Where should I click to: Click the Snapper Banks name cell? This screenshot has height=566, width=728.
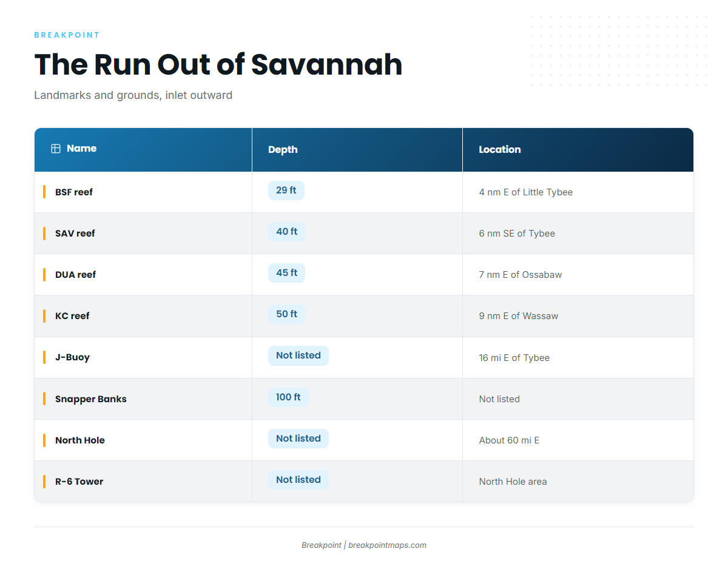click(143, 399)
